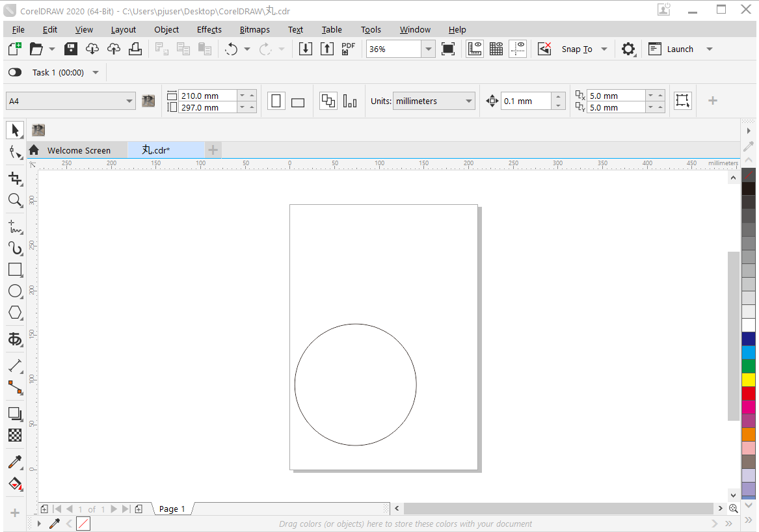
Task: Select the Freehand drawing tool
Action: point(15,226)
